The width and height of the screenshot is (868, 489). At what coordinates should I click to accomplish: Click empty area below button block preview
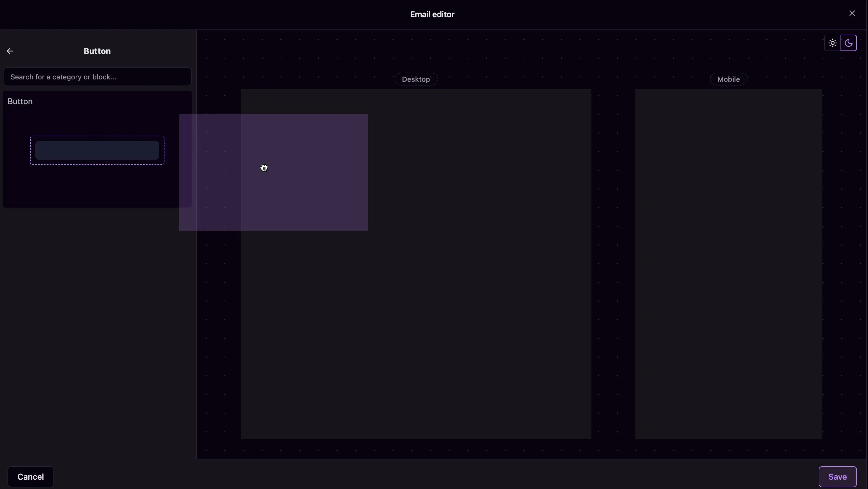(97, 187)
